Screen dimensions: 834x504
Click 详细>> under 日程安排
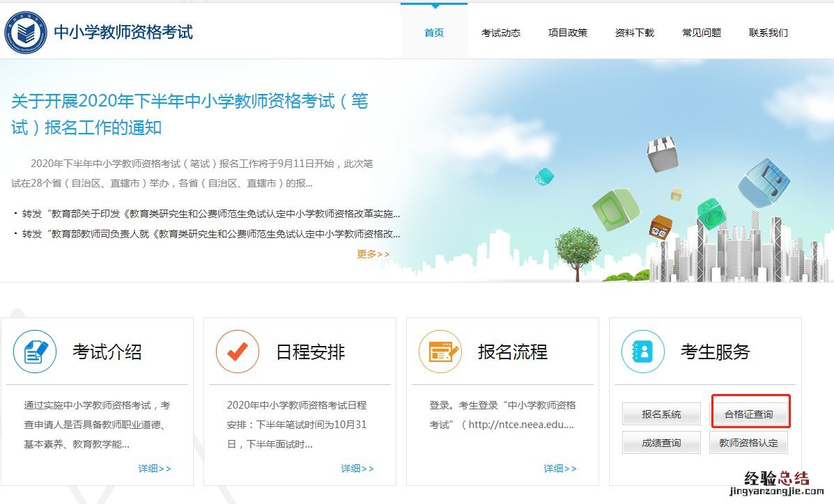[357, 468]
